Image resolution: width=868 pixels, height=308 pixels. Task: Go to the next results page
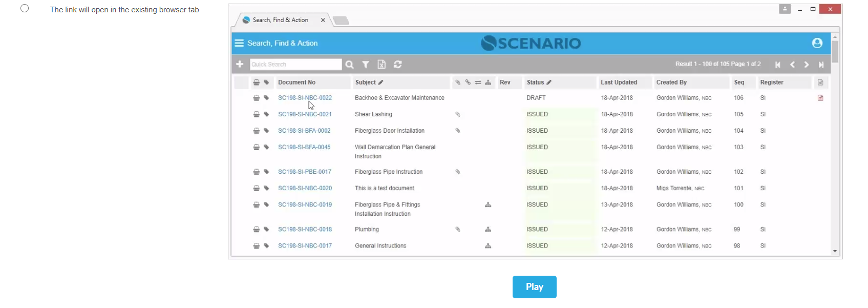[x=807, y=65]
